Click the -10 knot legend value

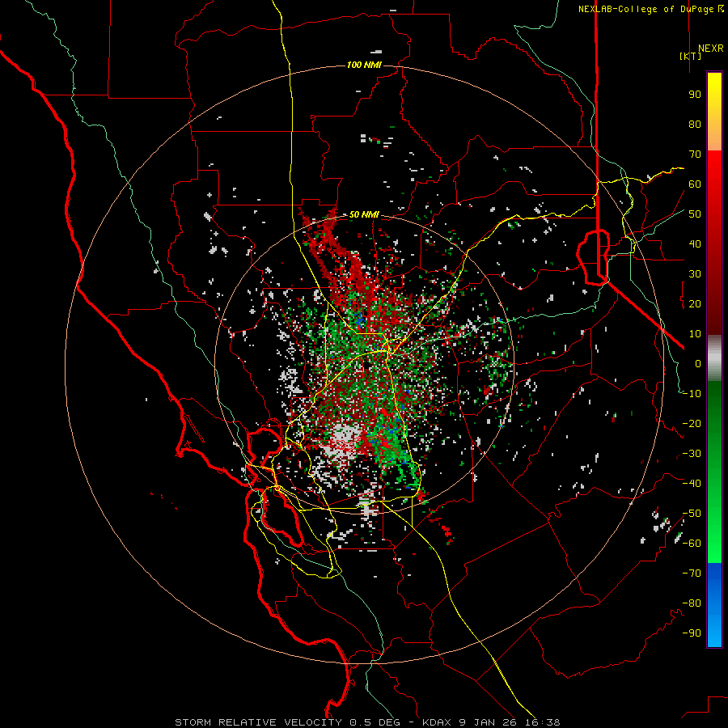point(692,394)
